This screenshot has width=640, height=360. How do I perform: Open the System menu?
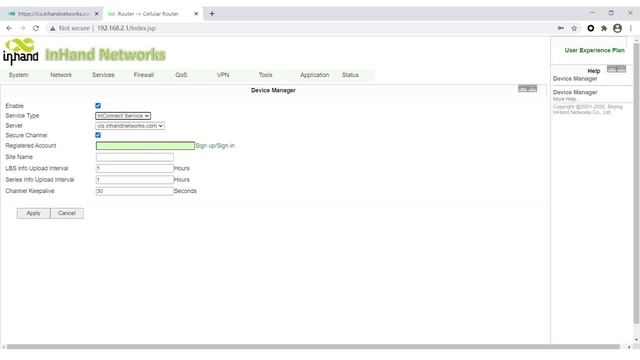pyautogui.click(x=18, y=75)
